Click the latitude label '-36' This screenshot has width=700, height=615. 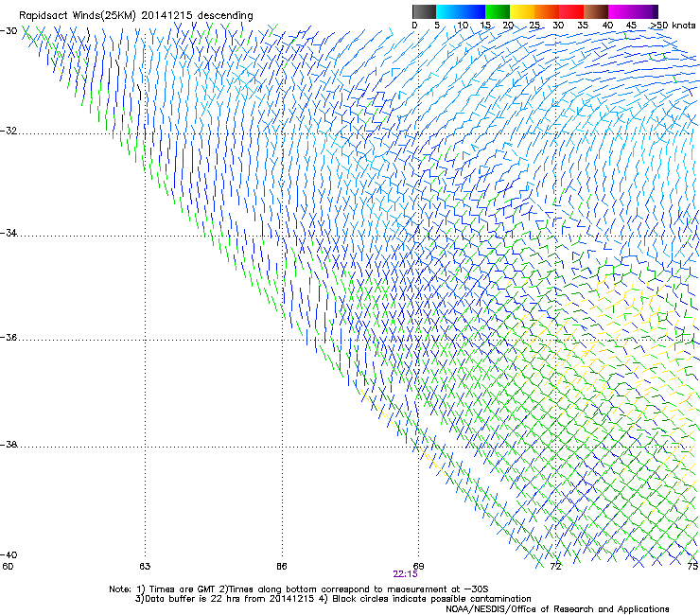click(9, 337)
